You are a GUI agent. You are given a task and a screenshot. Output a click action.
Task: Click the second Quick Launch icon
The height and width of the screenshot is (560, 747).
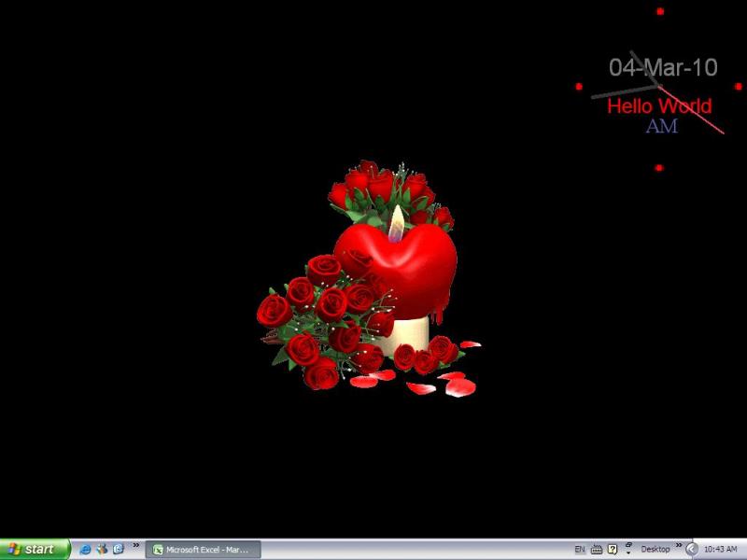click(x=102, y=550)
